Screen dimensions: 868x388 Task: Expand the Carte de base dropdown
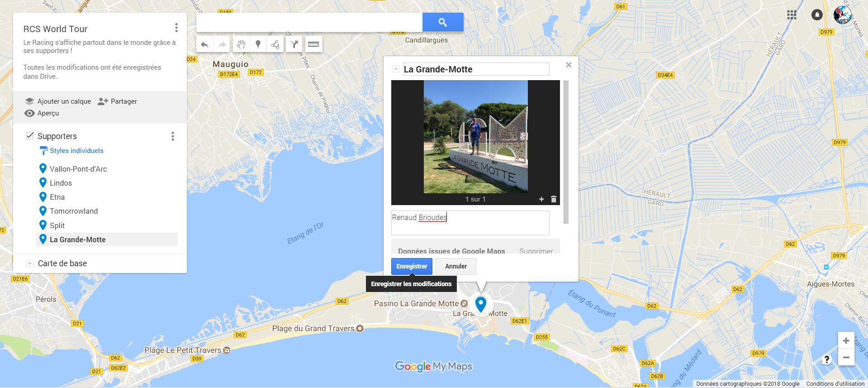[30, 263]
